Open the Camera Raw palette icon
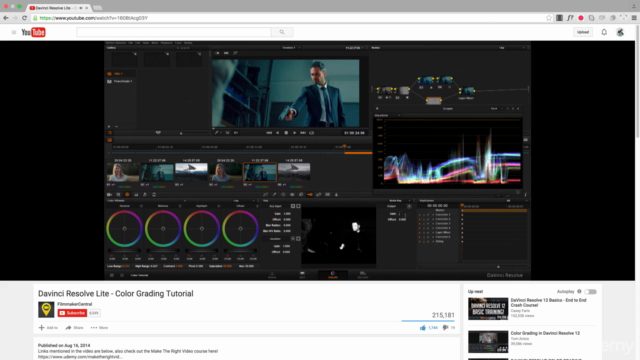Screen dimensions: 640x360 point(109,195)
